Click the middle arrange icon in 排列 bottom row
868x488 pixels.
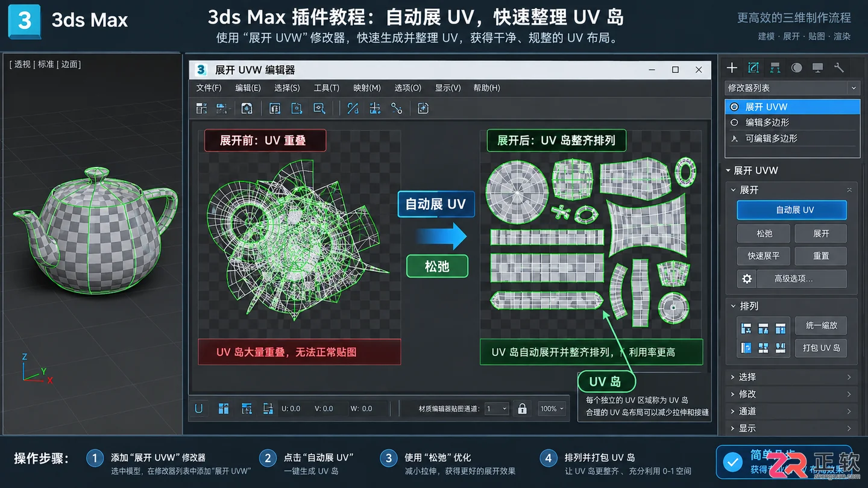click(764, 348)
